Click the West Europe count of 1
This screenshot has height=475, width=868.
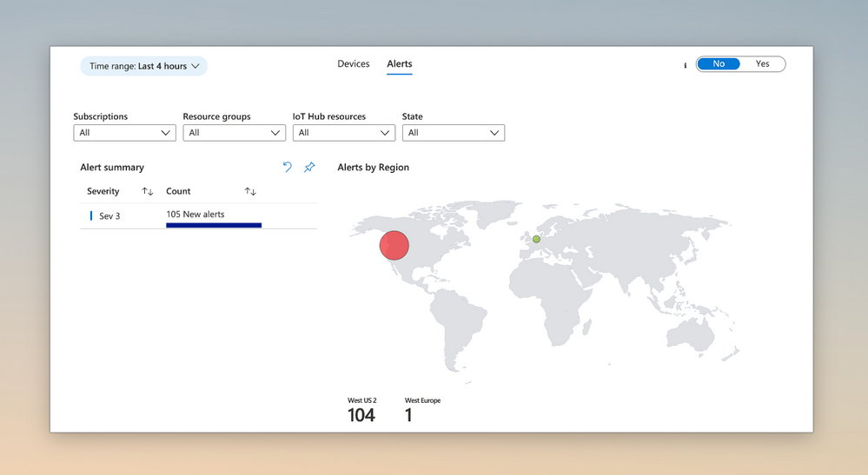[x=408, y=415]
